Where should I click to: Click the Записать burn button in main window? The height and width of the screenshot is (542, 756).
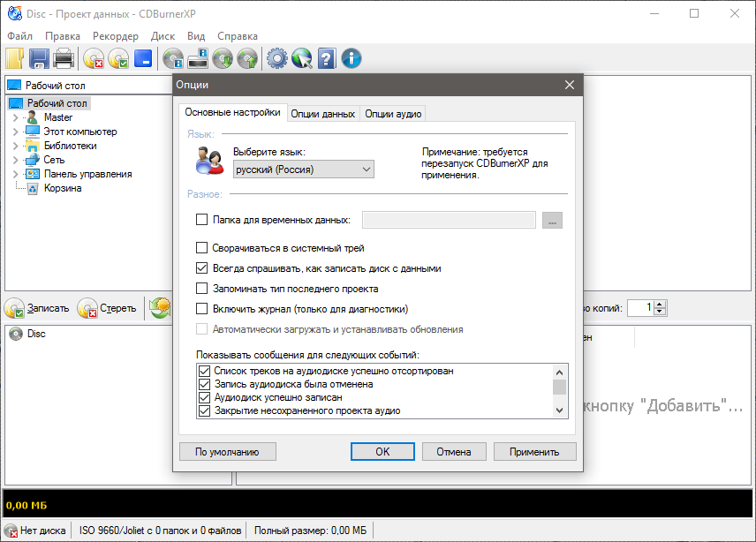click(x=37, y=308)
